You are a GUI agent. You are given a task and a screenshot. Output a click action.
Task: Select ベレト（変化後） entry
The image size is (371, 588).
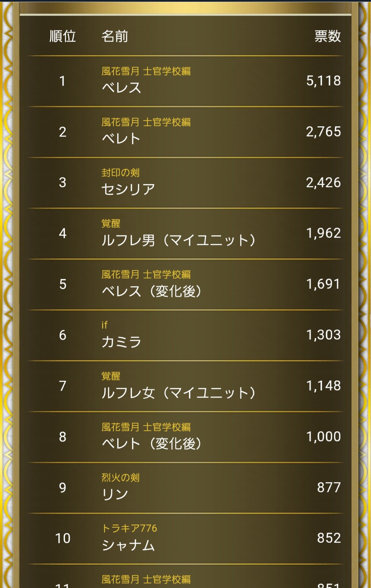(x=151, y=444)
